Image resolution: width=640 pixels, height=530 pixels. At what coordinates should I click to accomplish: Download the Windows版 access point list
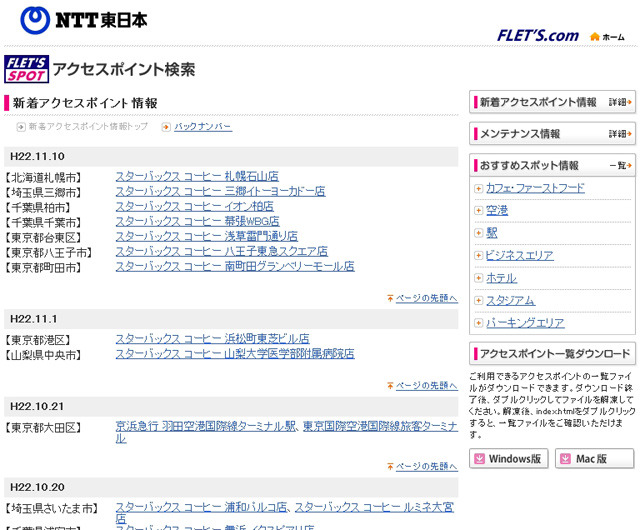point(509,459)
